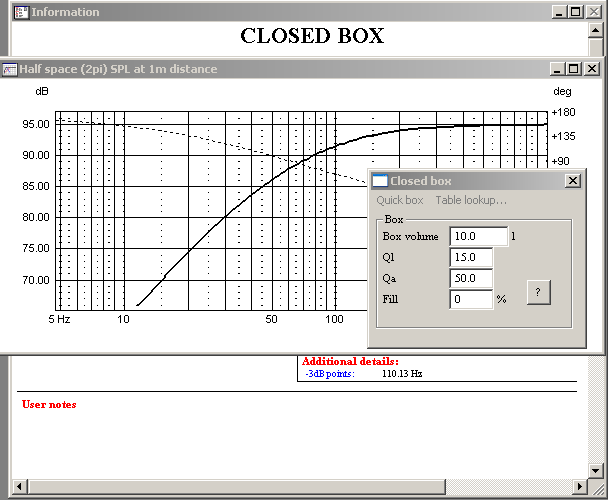Click the +180 deg axis label
This screenshot has width=608, height=500.
[563, 112]
